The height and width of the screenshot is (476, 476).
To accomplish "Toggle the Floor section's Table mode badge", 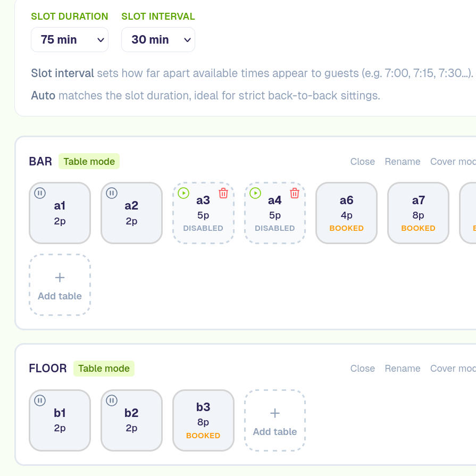I will [x=104, y=369].
